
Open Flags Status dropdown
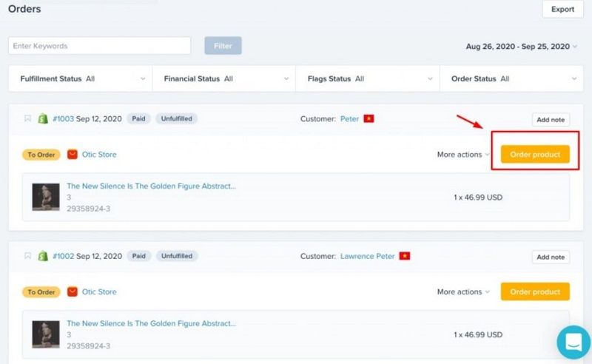tap(368, 78)
